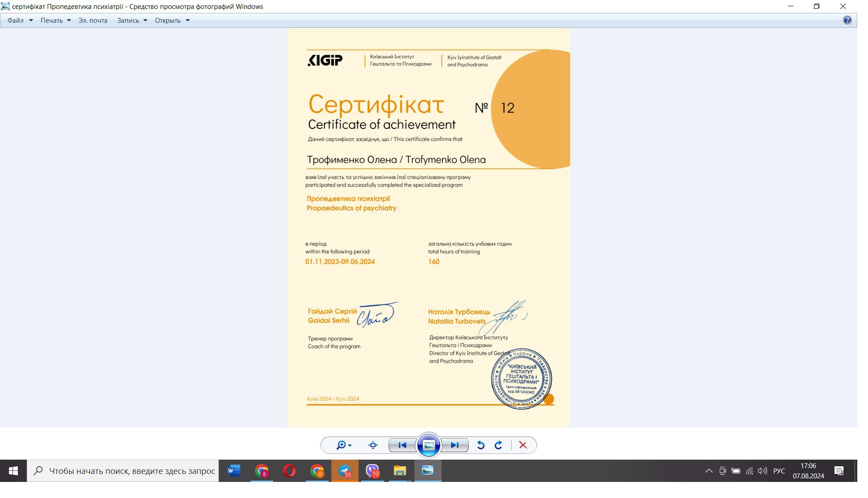Viewport: 868px width, 498px height.
Task: Open the volume speaker tray icon
Action: pos(762,470)
